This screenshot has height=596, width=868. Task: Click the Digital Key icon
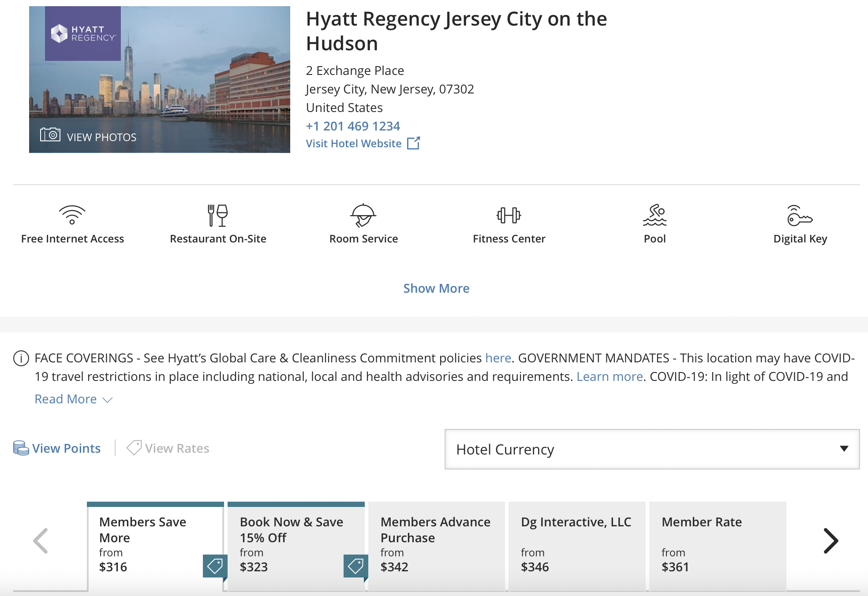[800, 215]
